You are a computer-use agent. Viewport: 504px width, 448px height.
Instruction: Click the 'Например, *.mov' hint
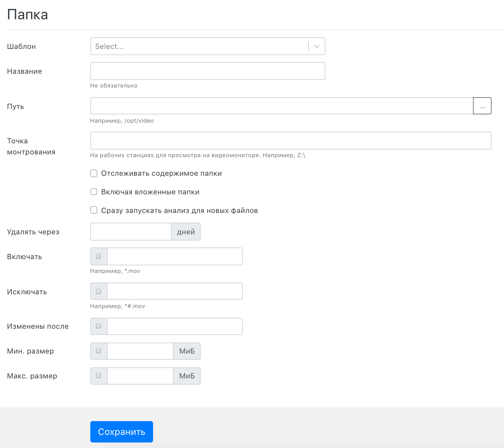(115, 271)
